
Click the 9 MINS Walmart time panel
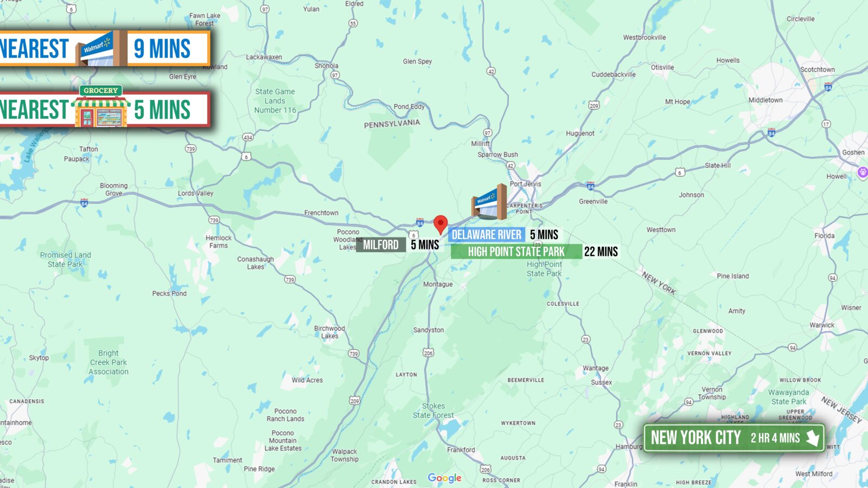tap(168, 48)
